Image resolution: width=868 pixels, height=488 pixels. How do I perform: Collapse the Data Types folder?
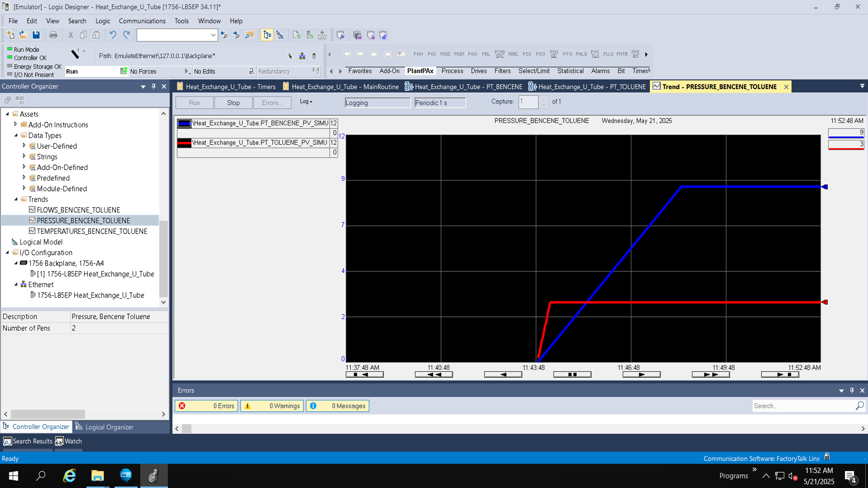tap(16, 135)
